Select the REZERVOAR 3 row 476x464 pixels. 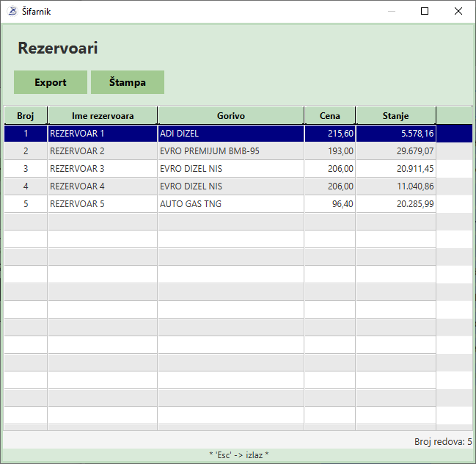(x=103, y=169)
